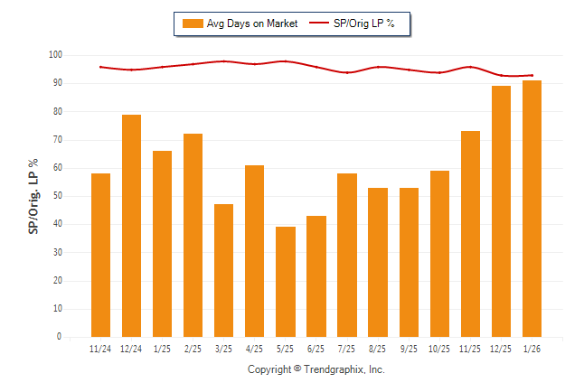This screenshot has width=584, height=392.
Task: Click the 7/25 bar
Action: pos(346,255)
